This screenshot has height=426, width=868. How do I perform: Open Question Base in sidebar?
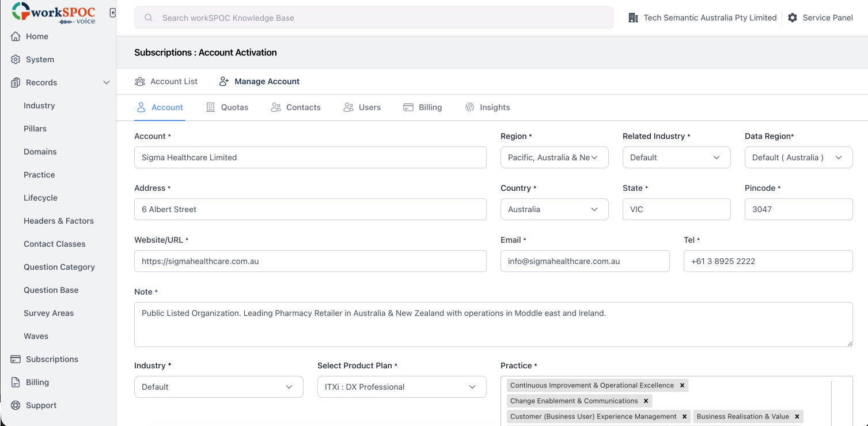(x=51, y=290)
